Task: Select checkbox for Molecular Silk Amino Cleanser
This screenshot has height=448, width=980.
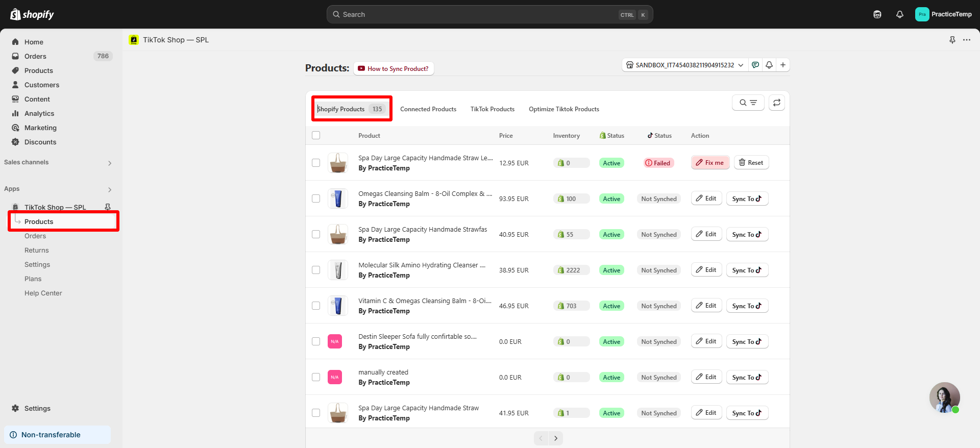Action: (316, 270)
